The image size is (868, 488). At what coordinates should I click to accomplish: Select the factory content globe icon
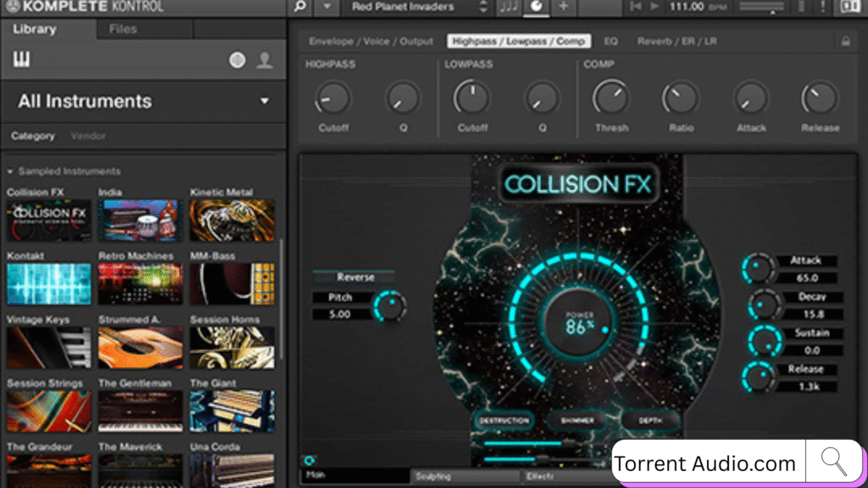pyautogui.click(x=237, y=60)
